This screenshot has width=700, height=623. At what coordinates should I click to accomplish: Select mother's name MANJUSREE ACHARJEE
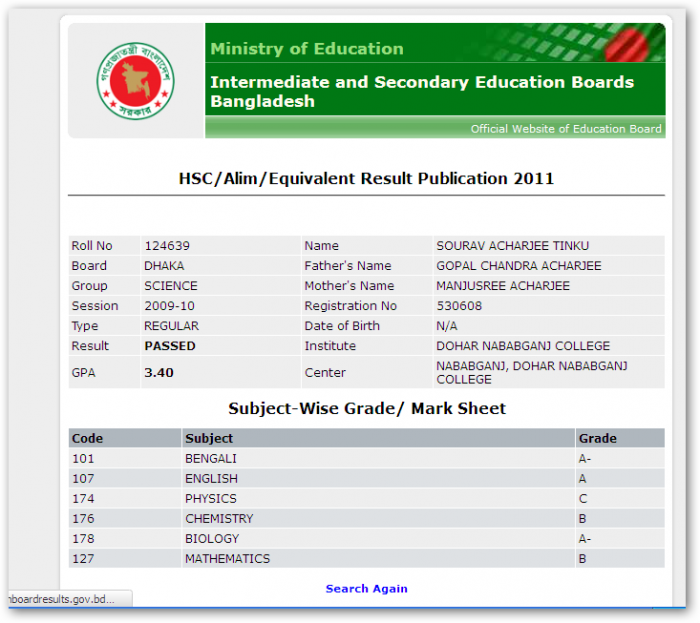pos(503,286)
